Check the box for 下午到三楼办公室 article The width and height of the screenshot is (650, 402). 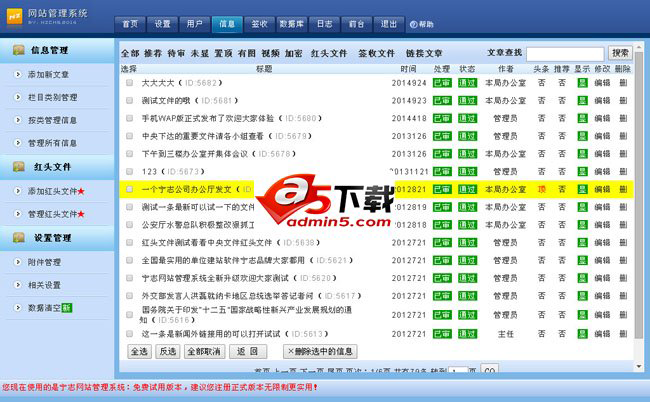129,154
